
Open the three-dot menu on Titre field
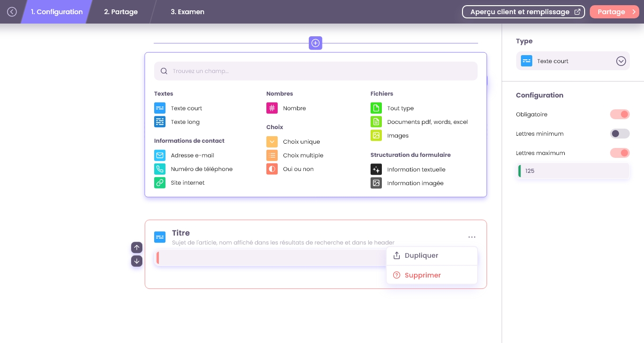click(471, 237)
